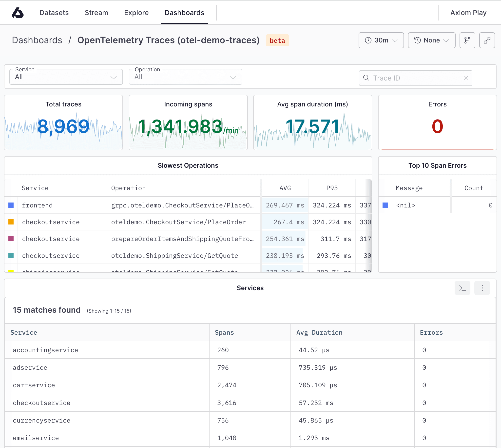Open the None compare-period dropdown
Viewport: 501px width, 448px height.
[431, 40]
